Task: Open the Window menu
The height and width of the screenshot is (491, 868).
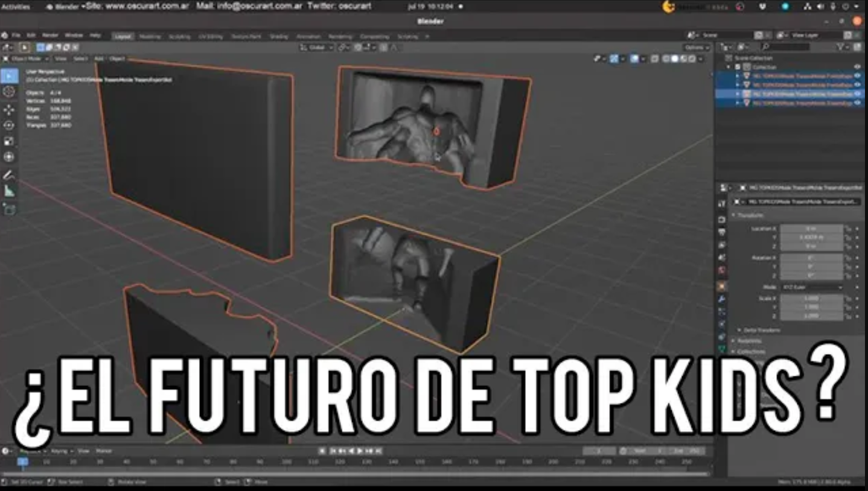Action: [x=74, y=36]
